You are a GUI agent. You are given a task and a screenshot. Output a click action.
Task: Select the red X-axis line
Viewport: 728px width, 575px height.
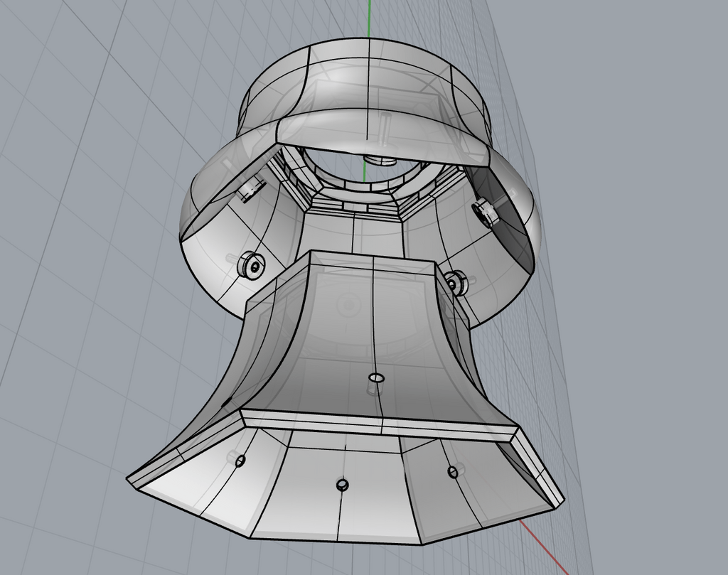pos(545,547)
